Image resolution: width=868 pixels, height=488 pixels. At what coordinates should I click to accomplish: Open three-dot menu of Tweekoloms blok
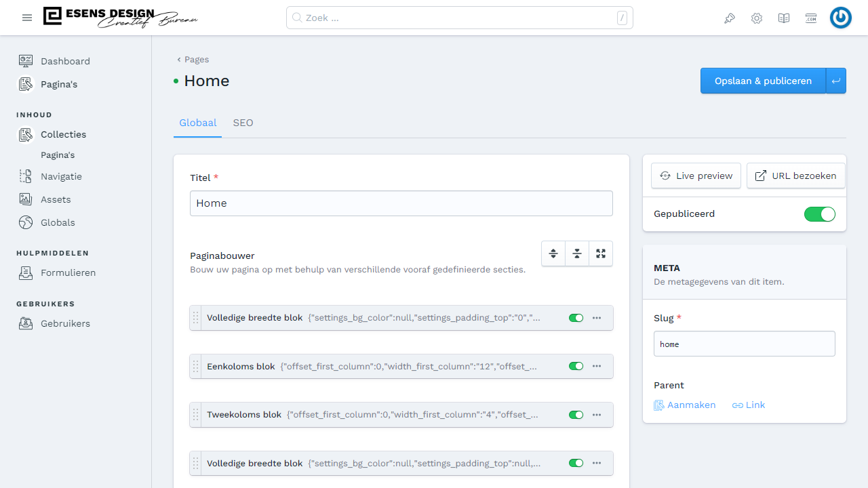coord(597,415)
